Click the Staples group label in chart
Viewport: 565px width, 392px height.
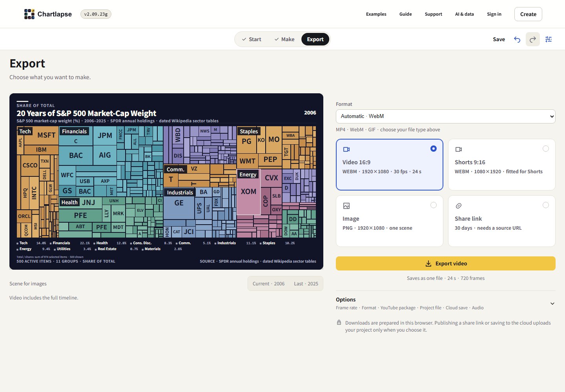click(x=249, y=131)
